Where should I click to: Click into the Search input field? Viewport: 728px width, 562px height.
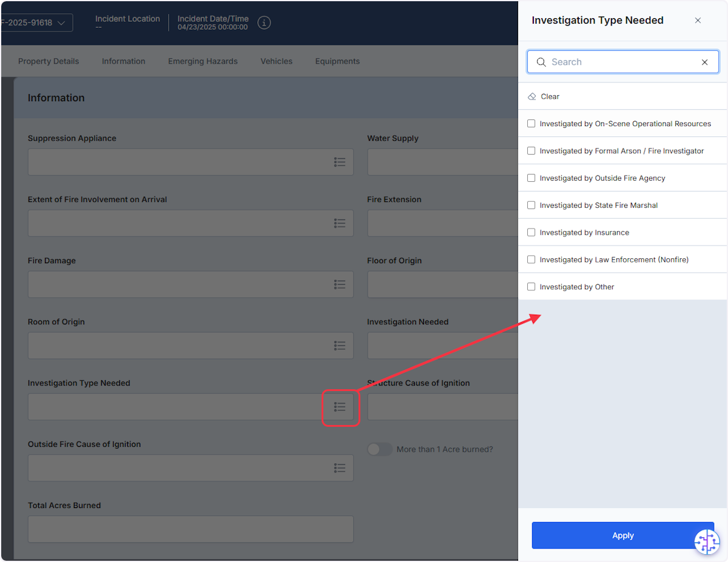[623, 62]
